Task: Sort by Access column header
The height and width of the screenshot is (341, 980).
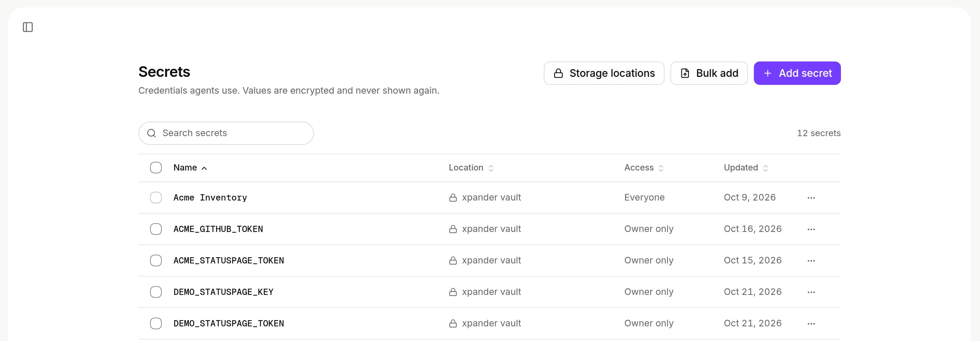Action: 644,168
